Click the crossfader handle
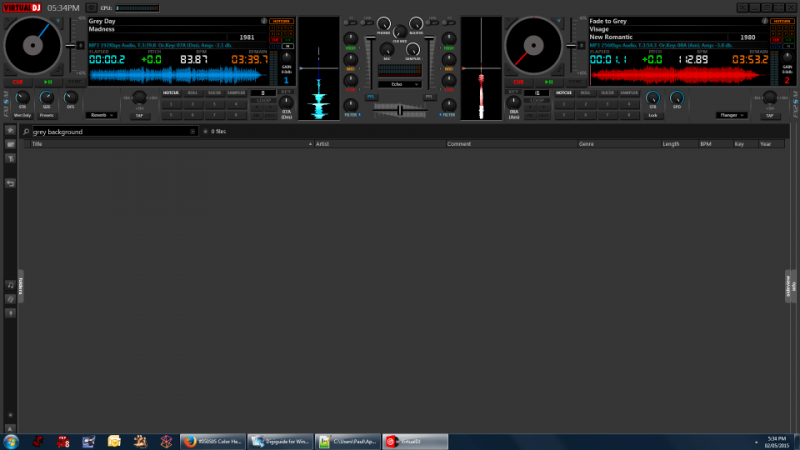Image resolution: width=800 pixels, height=450 pixels. pyautogui.click(x=400, y=110)
